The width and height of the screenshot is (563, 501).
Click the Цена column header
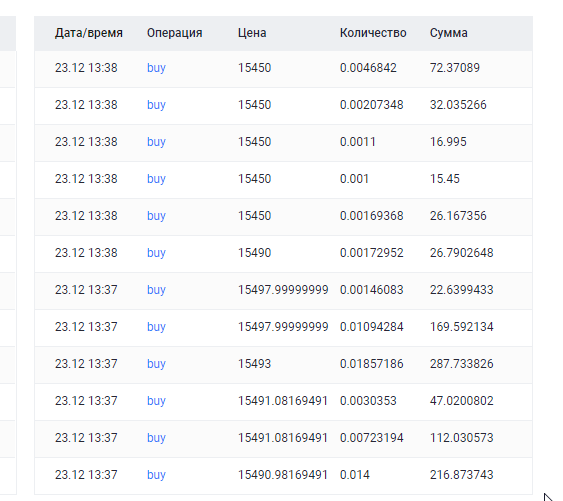pos(252,33)
